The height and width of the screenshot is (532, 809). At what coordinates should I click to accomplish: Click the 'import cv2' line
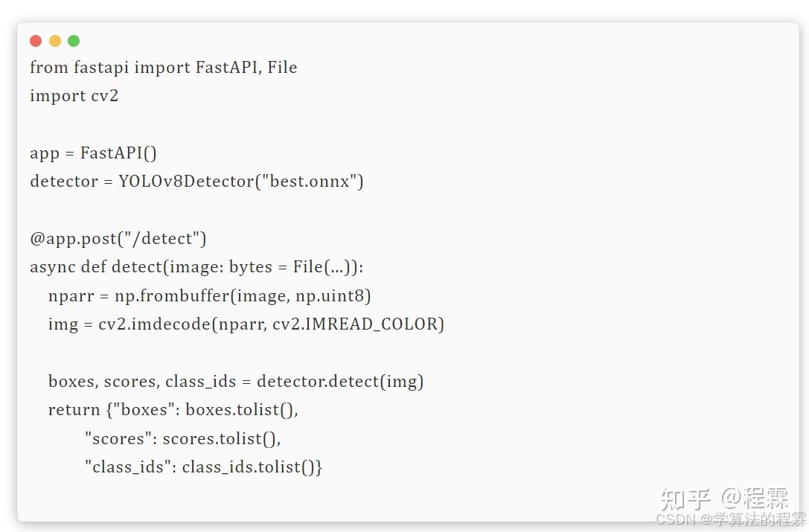click(74, 96)
